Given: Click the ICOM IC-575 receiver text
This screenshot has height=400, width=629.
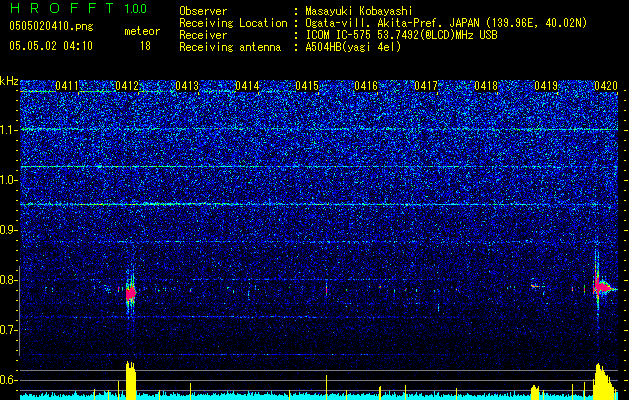Looking at the screenshot, I should point(401,35).
